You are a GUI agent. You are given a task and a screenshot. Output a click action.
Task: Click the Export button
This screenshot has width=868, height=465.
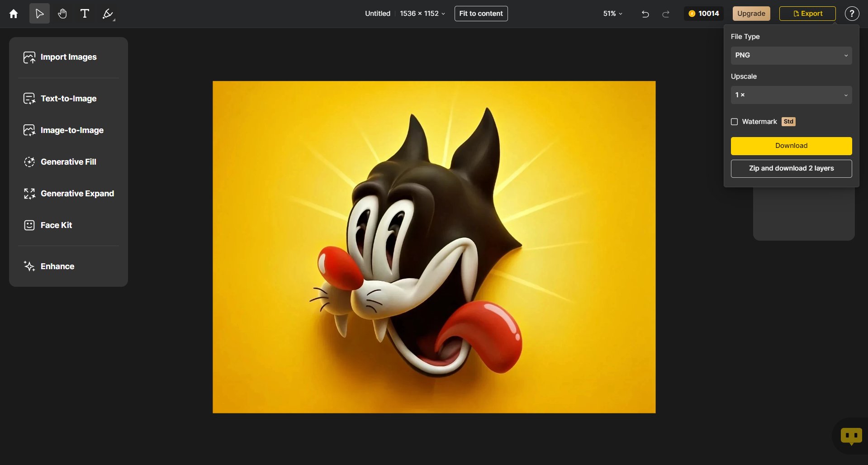(x=807, y=14)
